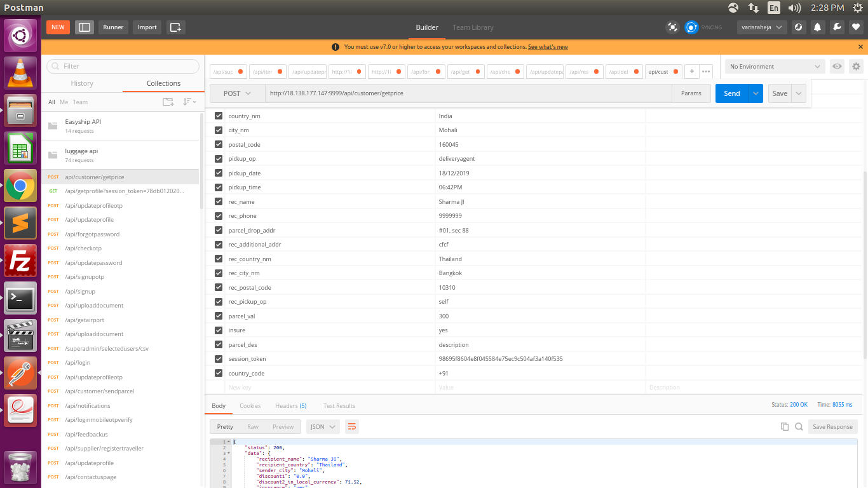Switch to the History tab
The width and height of the screenshot is (868, 488).
click(82, 83)
